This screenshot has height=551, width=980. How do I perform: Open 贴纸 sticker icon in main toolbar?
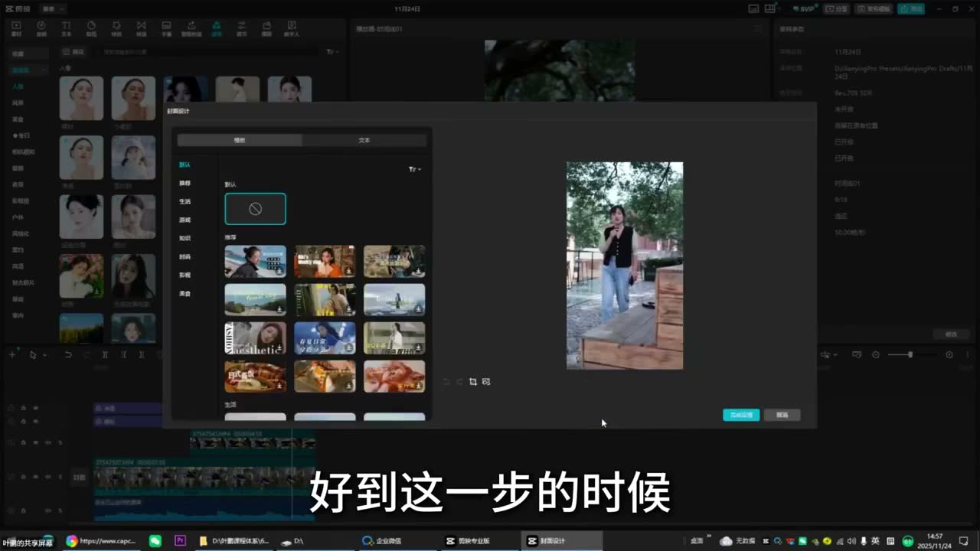91,29
